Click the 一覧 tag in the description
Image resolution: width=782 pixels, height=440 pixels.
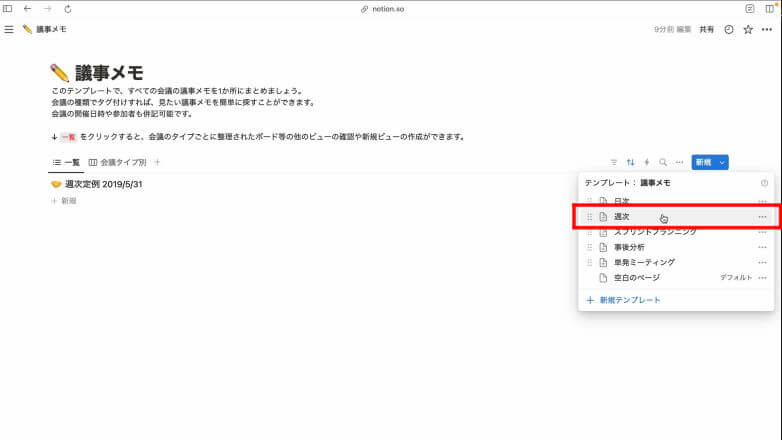pyautogui.click(x=68, y=137)
